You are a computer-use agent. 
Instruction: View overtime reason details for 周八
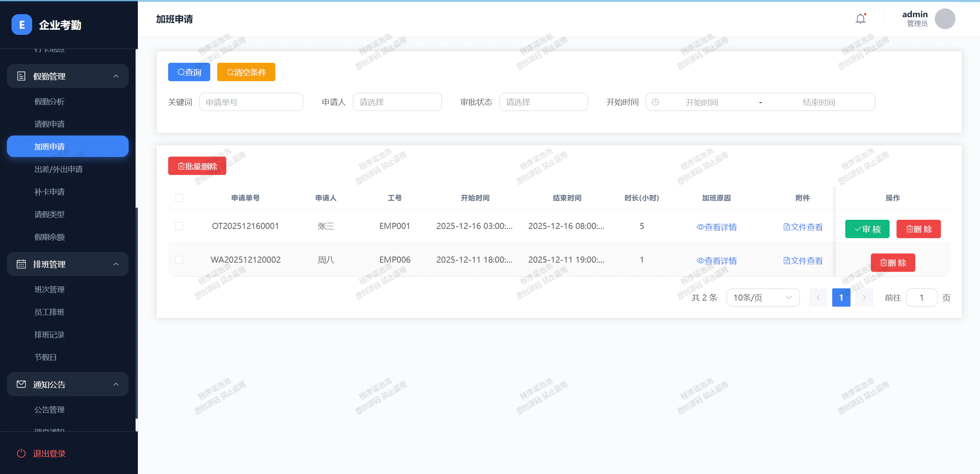717,261
